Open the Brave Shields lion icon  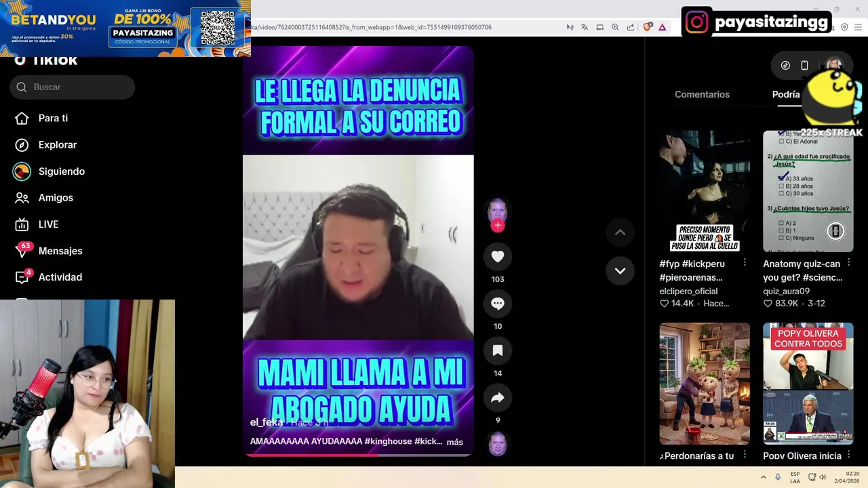click(648, 27)
